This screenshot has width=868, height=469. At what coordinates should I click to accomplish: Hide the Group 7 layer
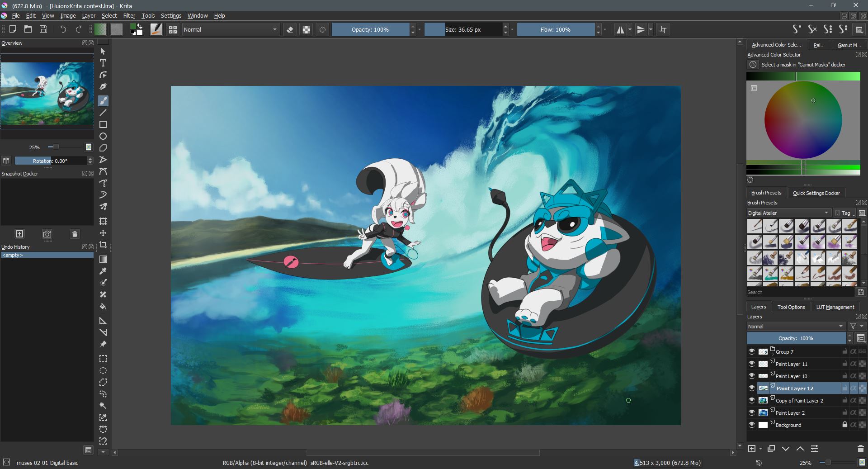click(x=752, y=351)
